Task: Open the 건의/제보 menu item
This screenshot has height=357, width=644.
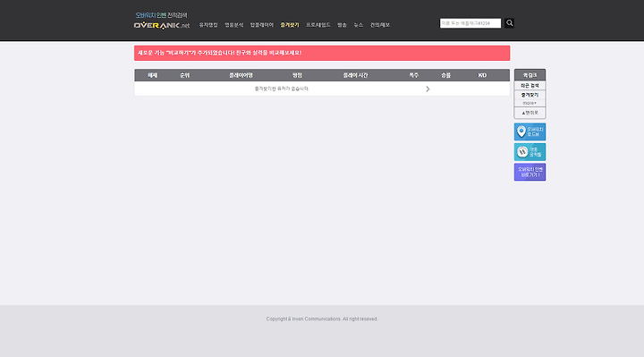Action: pos(379,25)
